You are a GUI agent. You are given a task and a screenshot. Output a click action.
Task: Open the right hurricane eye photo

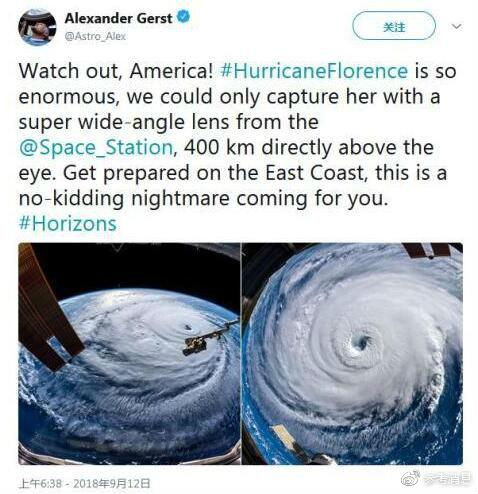[352, 354]
